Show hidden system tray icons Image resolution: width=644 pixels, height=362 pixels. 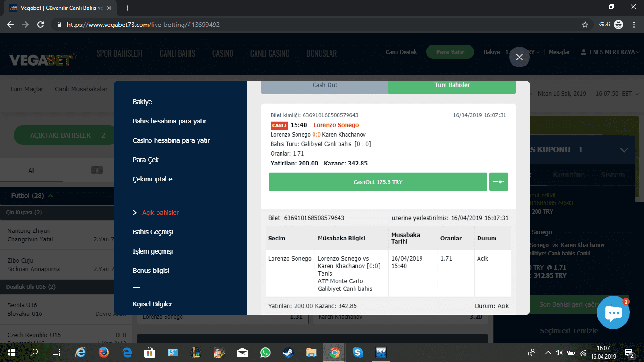[x=548, y=352]
